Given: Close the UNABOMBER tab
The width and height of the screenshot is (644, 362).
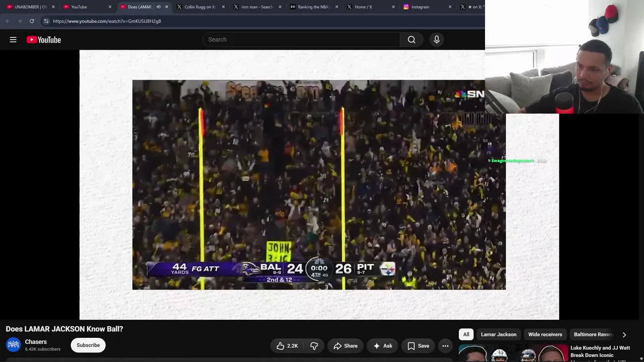Looking at the screenshot, I should [53, 7].
